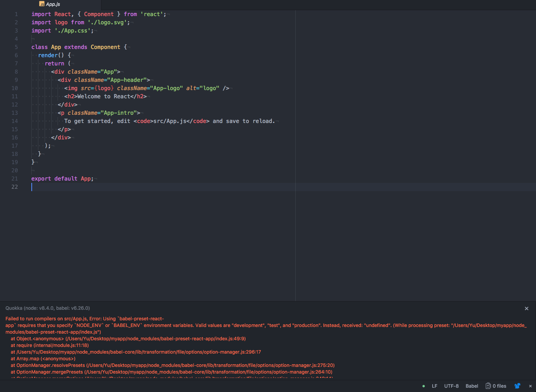Open the UTF-8 encoding selector
536x392 pixels.
pyautogui.click(x=451, y=386)
